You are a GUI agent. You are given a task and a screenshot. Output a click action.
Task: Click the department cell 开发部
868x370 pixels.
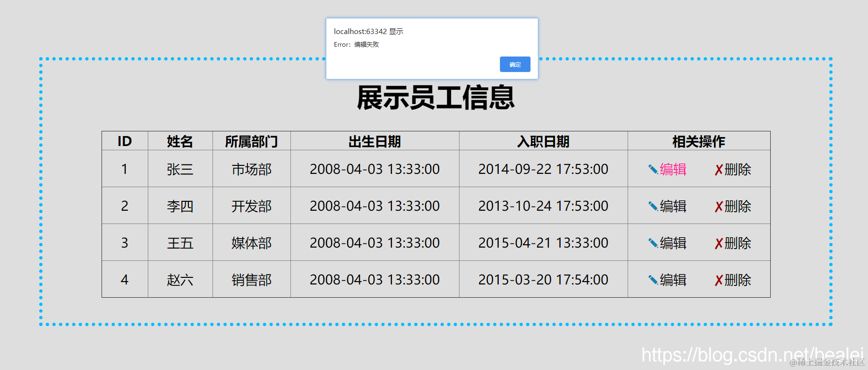251,206
